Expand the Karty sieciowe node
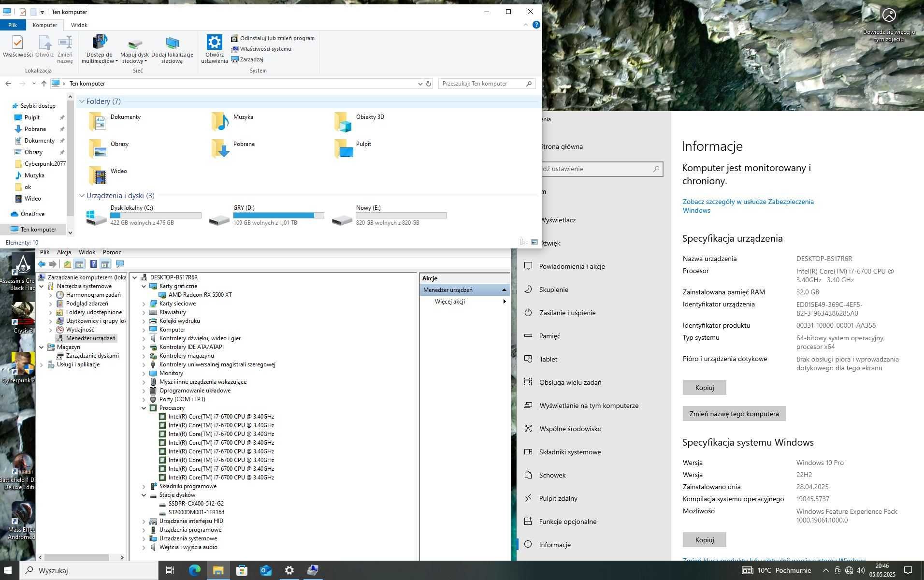This screenshot has width=924, height=580. (144, 304)
